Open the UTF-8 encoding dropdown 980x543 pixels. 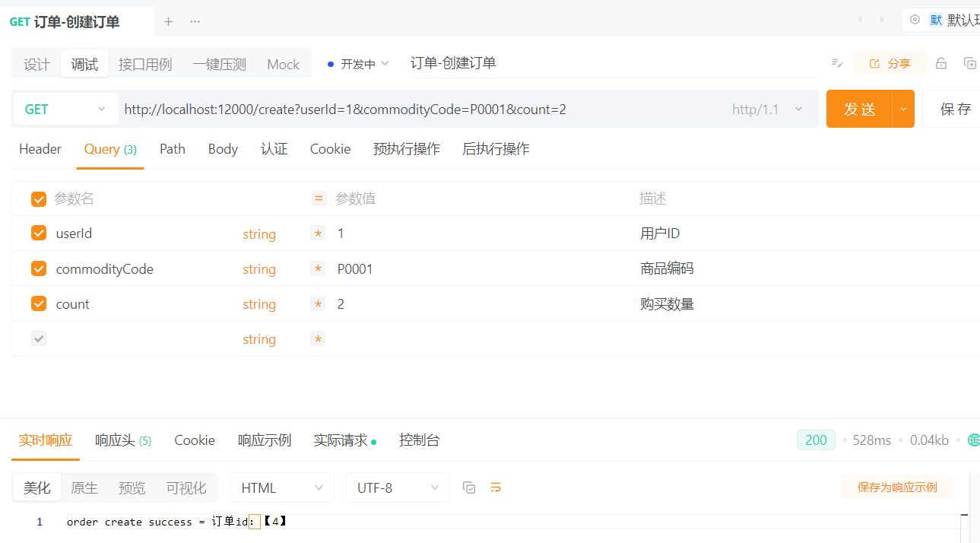pyautogui.click(x=398, y=487)
